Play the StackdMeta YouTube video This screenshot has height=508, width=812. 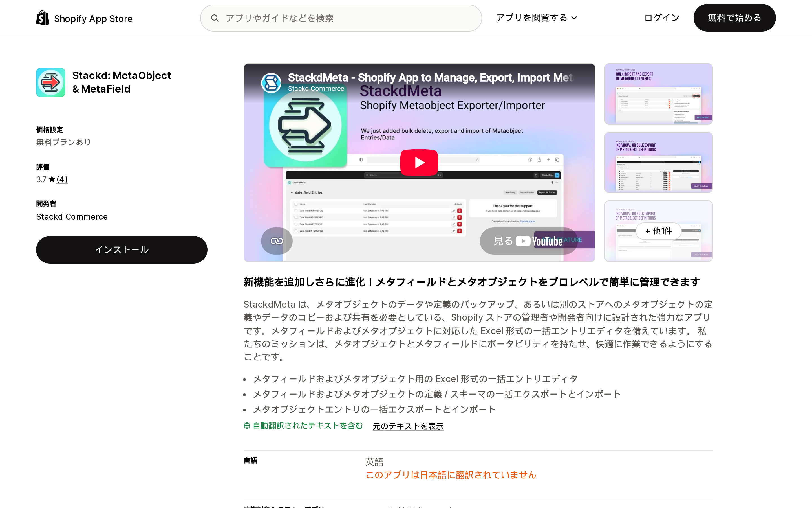pyautogui.click(x=419, y=163)
